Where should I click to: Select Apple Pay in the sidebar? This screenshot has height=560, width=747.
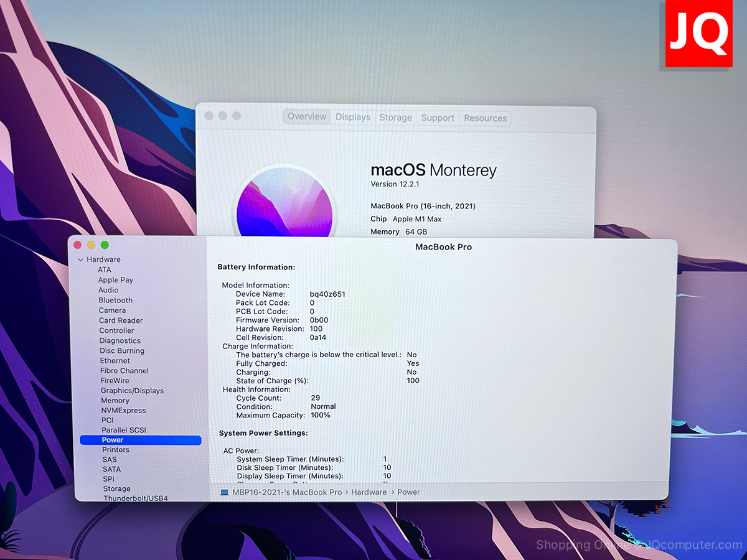[116, 280]
